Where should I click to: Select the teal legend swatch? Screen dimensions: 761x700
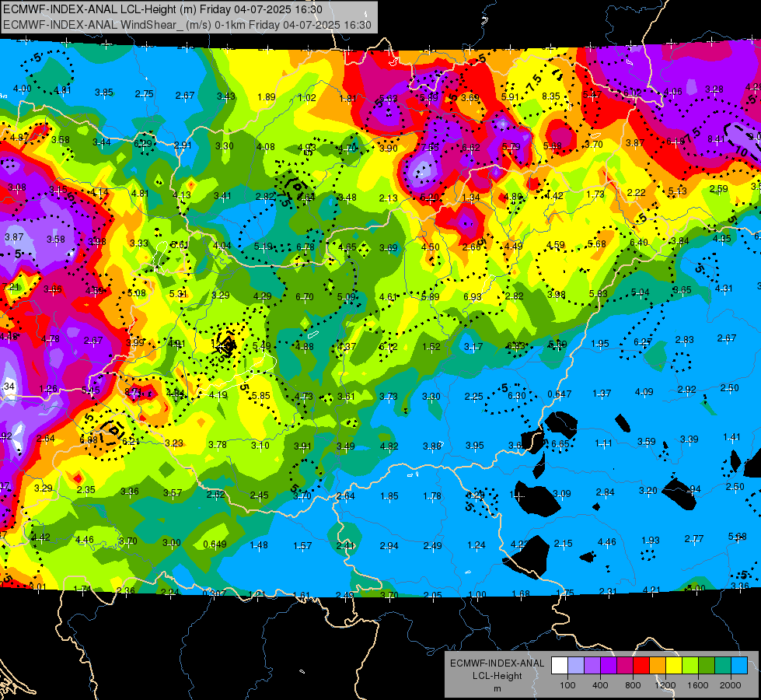click(723, 666)
